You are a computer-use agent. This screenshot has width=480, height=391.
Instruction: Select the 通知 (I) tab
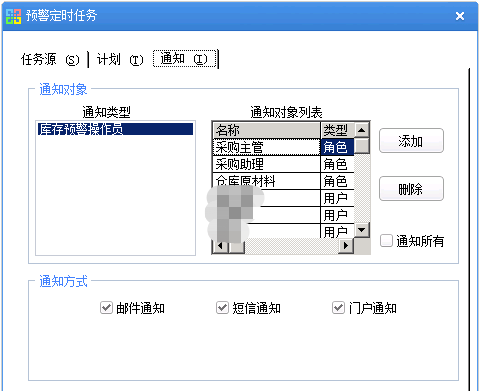184,59
